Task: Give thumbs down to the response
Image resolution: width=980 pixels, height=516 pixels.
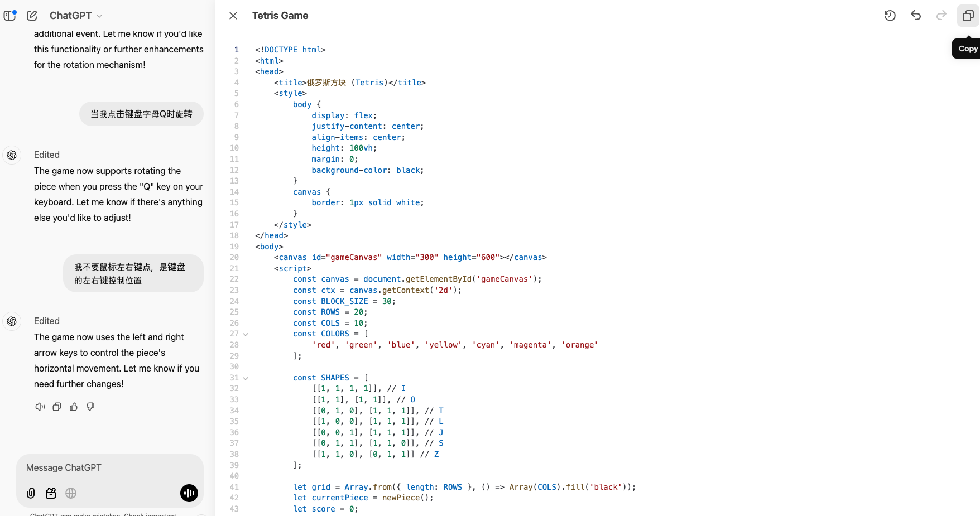Action: 90,407
